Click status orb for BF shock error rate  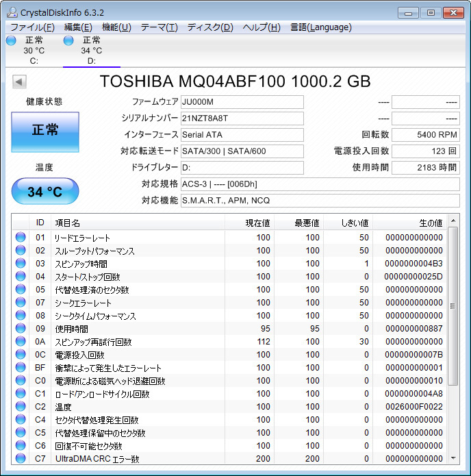tap(21, 367)
